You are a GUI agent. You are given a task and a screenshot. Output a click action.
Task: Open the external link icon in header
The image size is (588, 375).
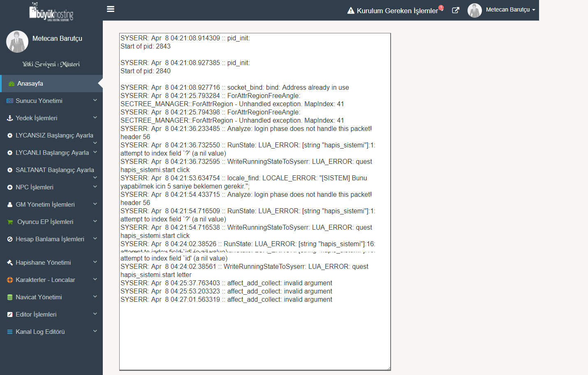pos(456,10)
